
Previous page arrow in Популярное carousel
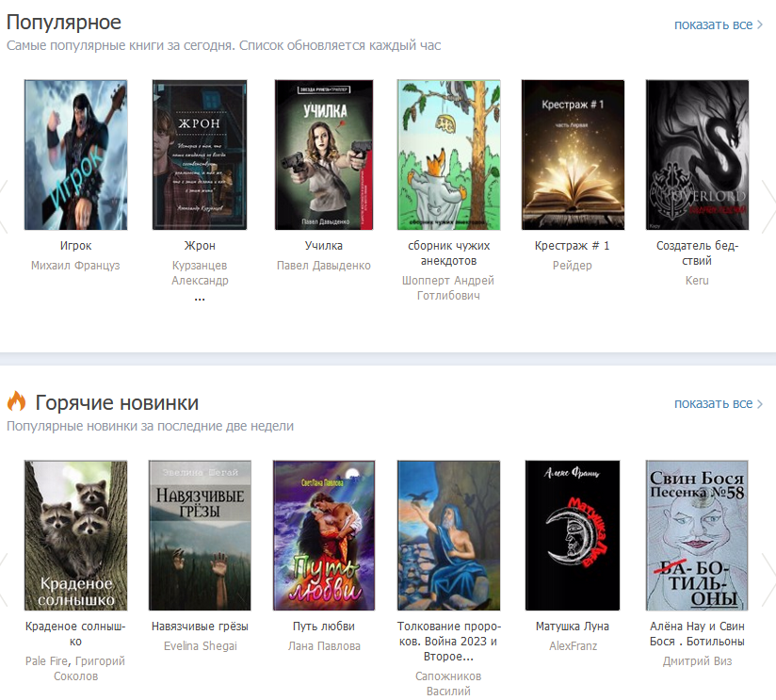(4, 206)
